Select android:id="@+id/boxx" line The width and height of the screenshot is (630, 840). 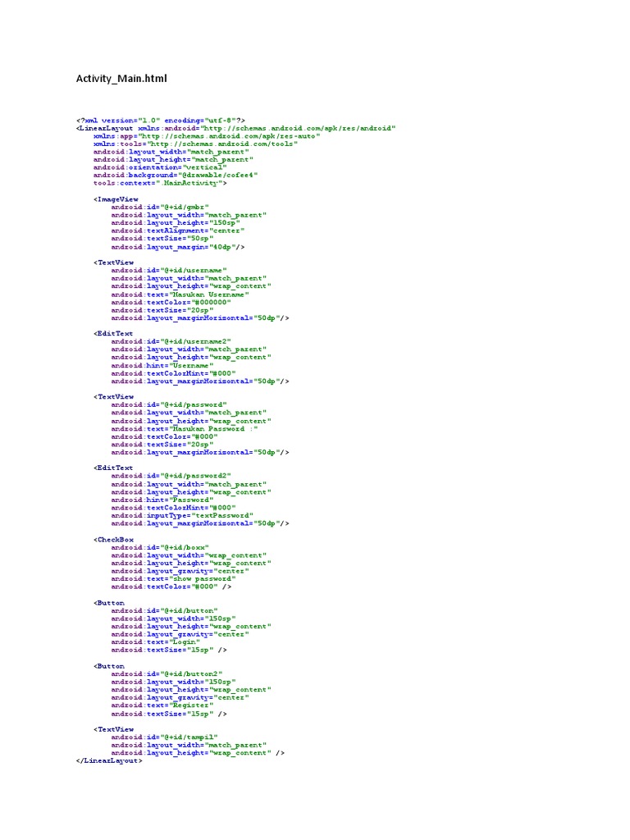coord(160,547)
